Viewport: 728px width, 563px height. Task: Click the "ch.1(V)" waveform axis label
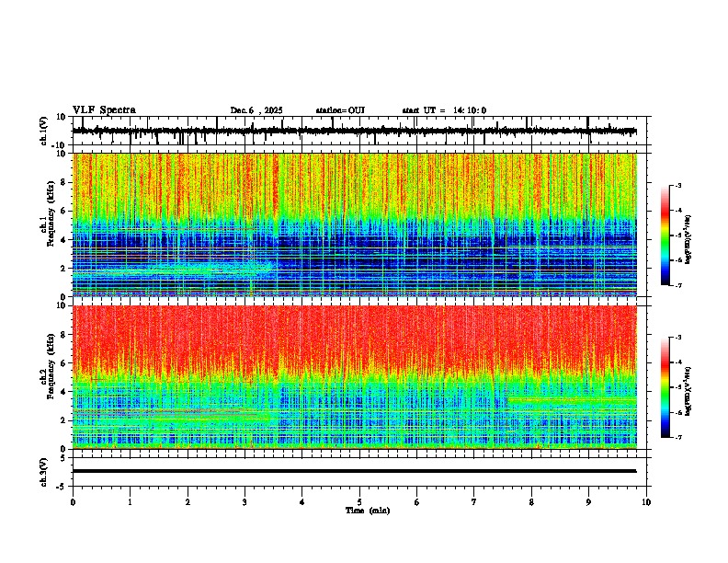coord(44,131)
